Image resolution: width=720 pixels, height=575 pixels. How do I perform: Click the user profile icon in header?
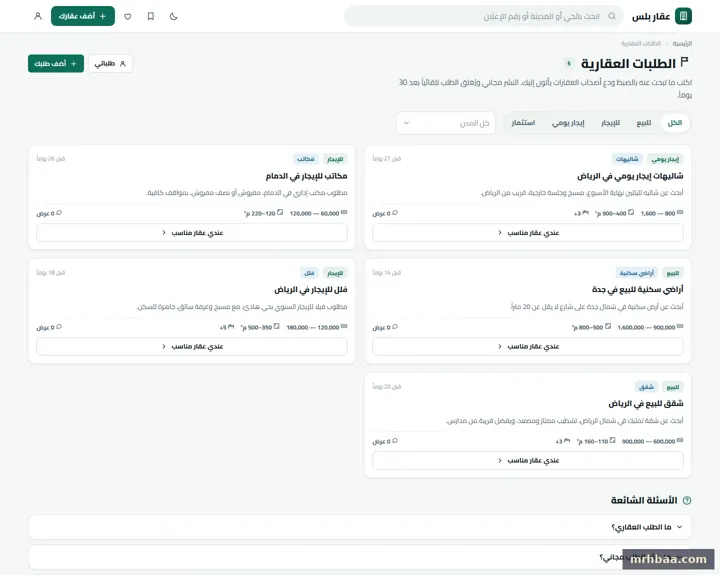38,16
